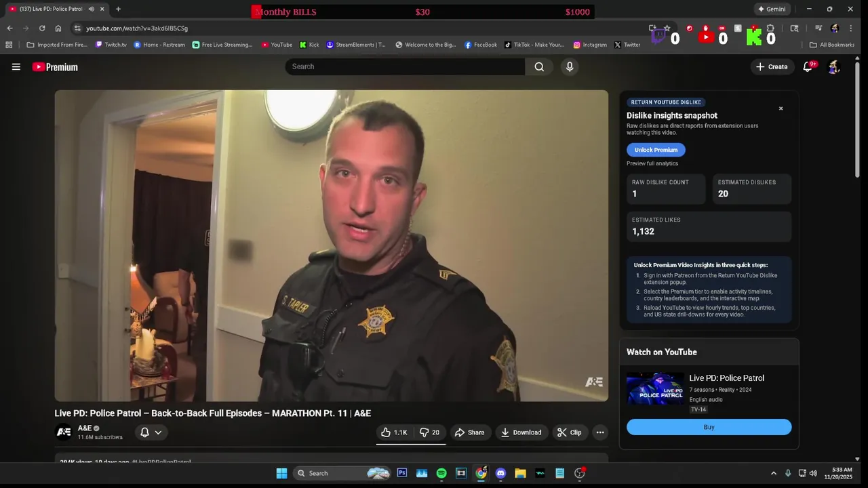
Task: Open Discord from the taskbar
Action: coord(500,473)
